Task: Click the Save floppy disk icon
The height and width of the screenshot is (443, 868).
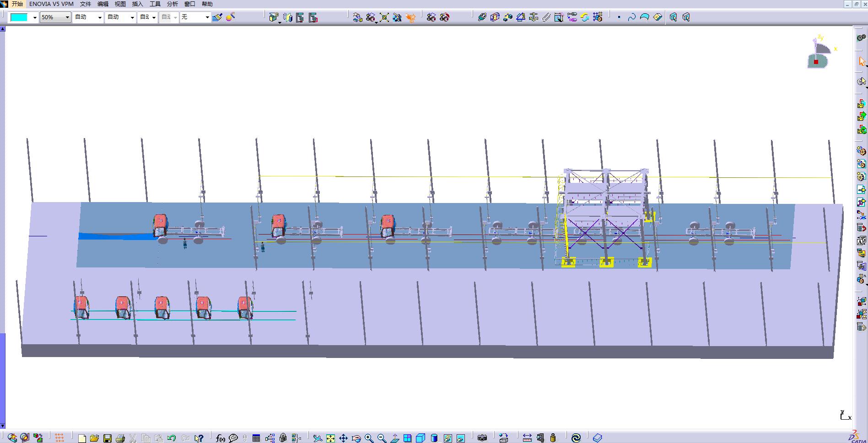Action: (108, 438)
